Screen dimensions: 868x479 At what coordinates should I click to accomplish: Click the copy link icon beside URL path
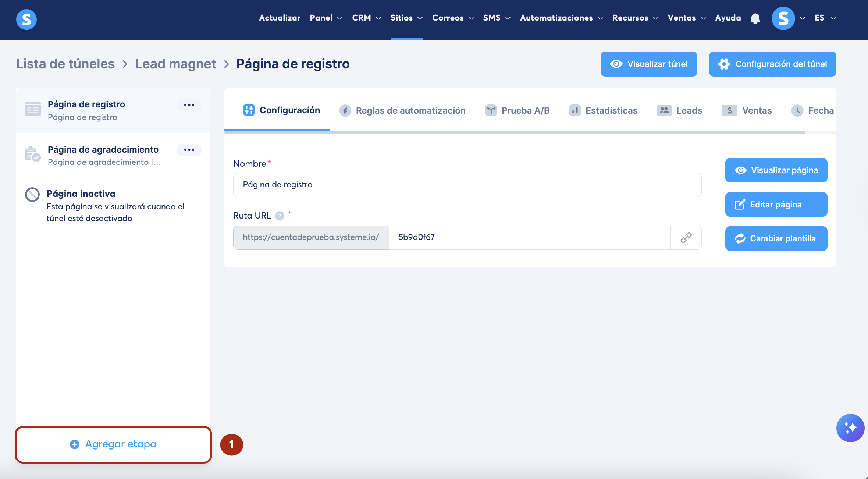pos(686,238)
